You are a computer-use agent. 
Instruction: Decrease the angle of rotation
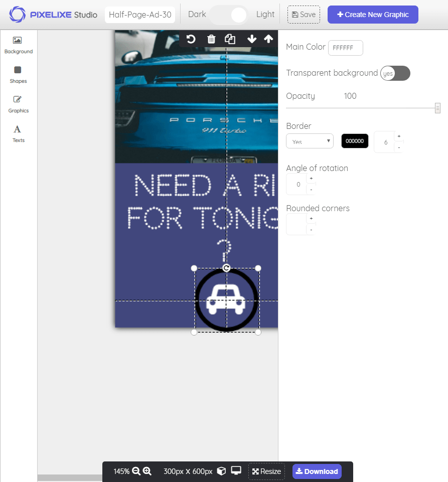pyautogui.click(x=311, y=190)
